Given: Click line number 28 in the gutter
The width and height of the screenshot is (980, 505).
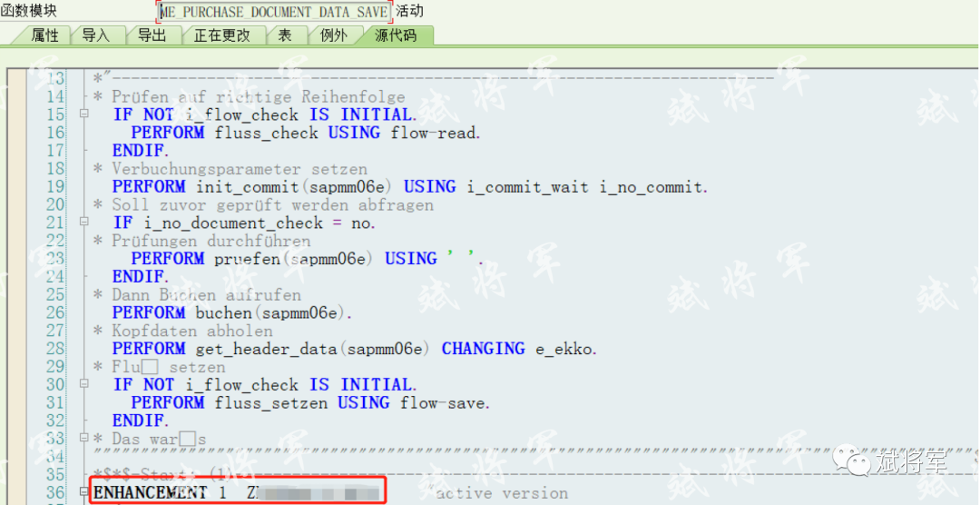Looking at the screenshot, I should pyautogui.click(x=55, y=349).
